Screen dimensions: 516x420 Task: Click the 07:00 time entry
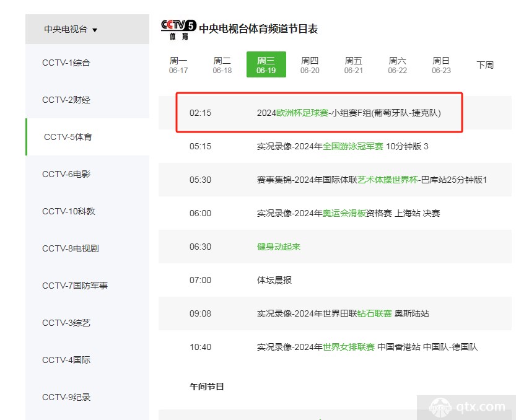coord(201,281)
